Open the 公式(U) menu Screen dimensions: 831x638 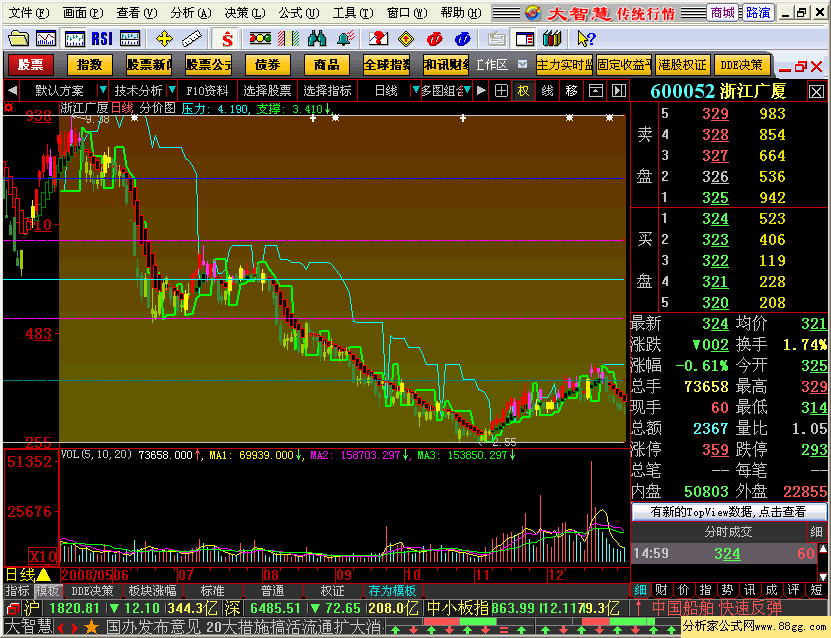(299, 13)
